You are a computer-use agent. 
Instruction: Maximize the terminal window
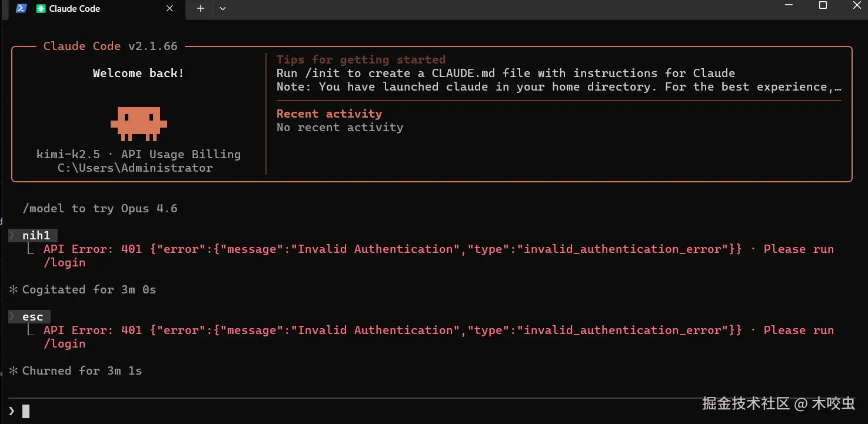point(823,6)
